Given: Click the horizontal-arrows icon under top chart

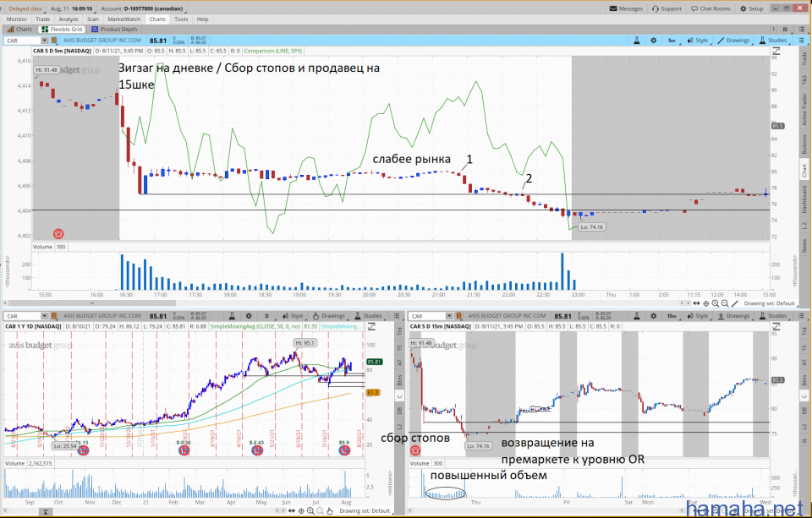Looking at the screenshot, I should [696, 303].
